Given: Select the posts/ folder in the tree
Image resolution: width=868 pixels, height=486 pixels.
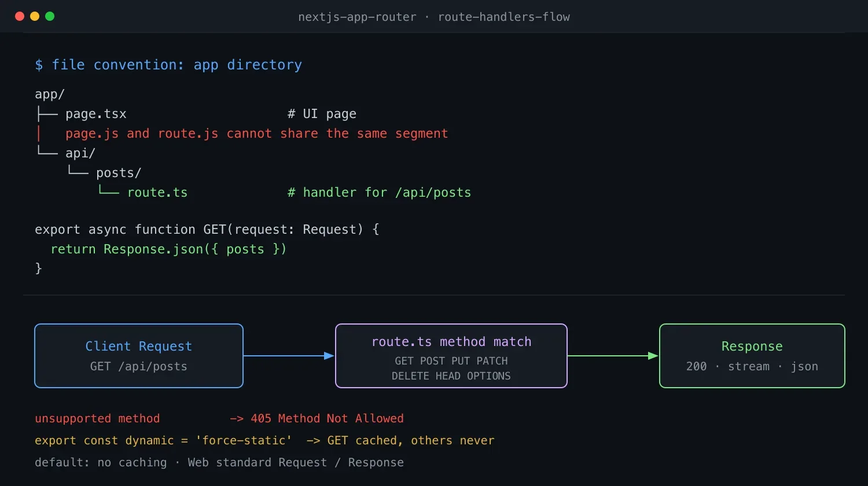Looking at the screenshot, I should (119, 173).
